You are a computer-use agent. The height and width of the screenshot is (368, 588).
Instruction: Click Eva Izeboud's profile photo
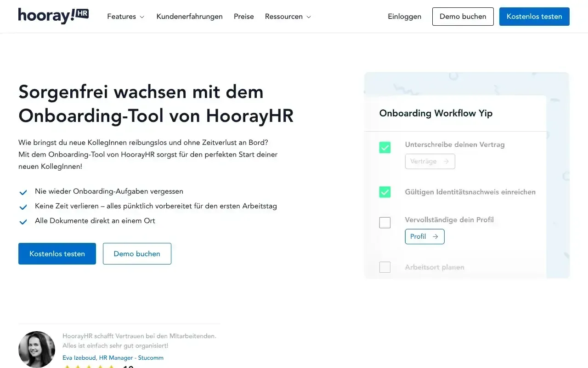(x=37, y=350)
